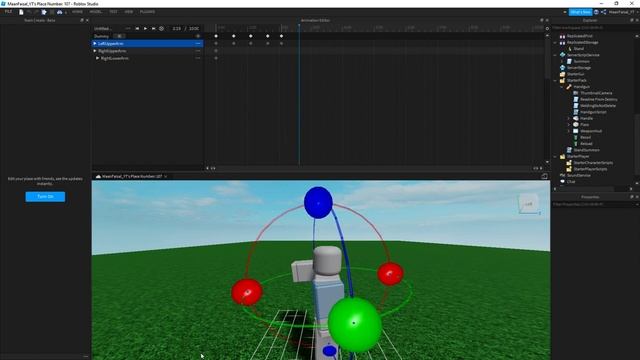
Task: Collapse ReplicatedStorage in Explorer
Action: click(555, 42)
